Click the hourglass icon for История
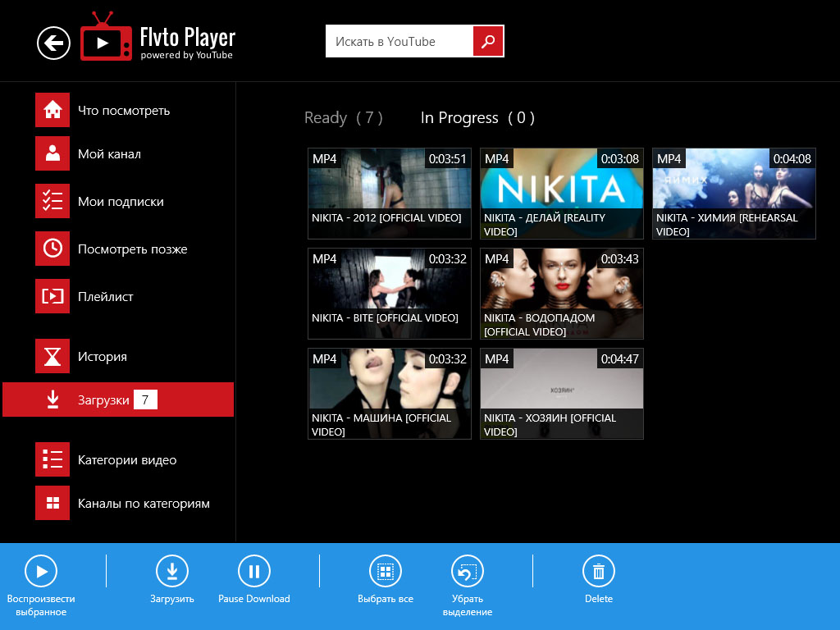Viewport: 840px width, 630px height. pyautogui.click(x=52, y=356)
